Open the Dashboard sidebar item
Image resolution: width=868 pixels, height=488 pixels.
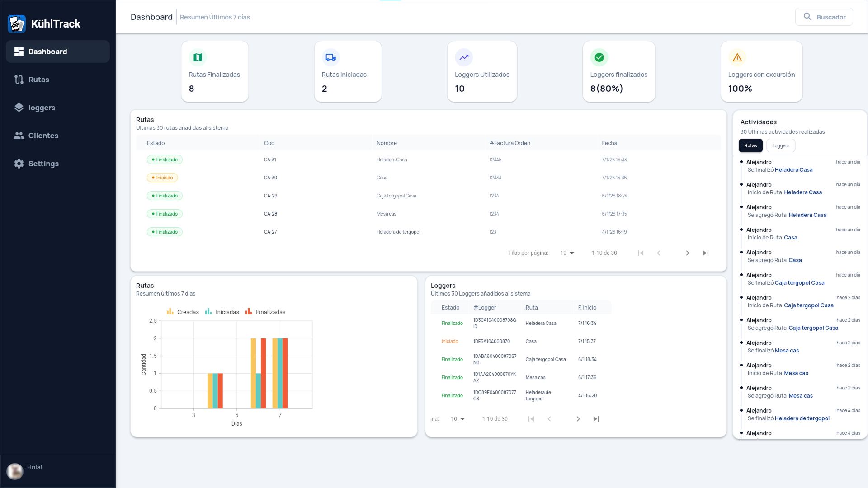click(58, 52)
